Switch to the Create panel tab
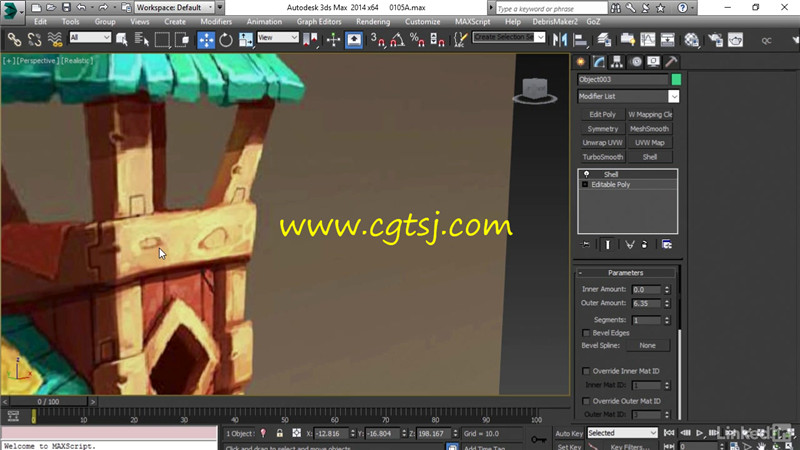 (x=581, y=62)
